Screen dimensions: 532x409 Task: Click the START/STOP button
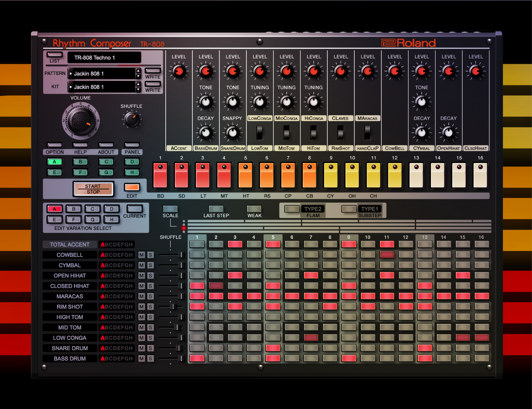click(93, 189)
